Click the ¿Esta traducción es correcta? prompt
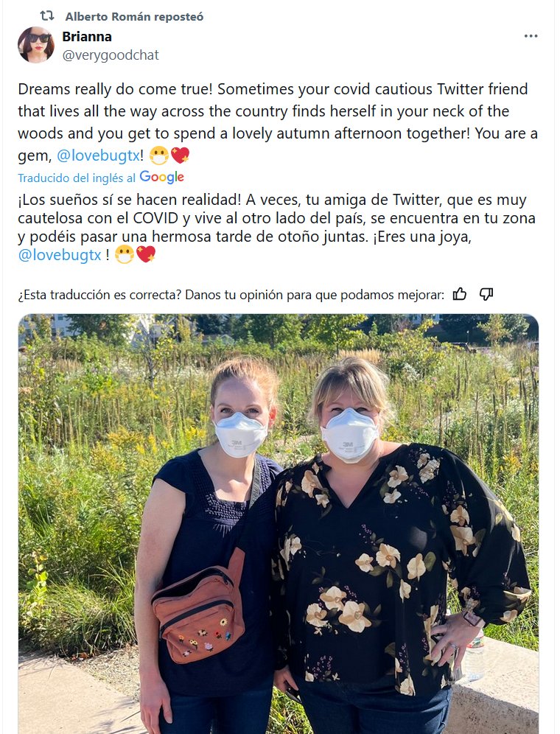Image resolution: width=560 pixels, height=734 pixels. 231,295
